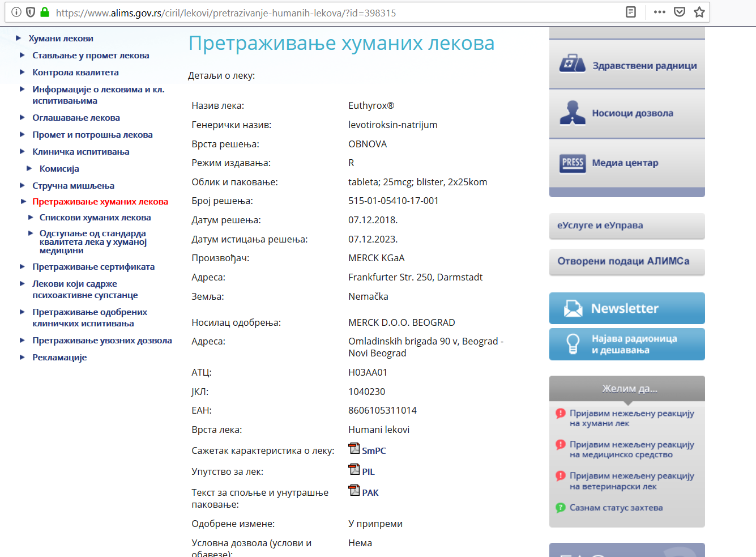Open the Здравствени радници section
This screenshot has height=557, width=756.
point(627,64)
